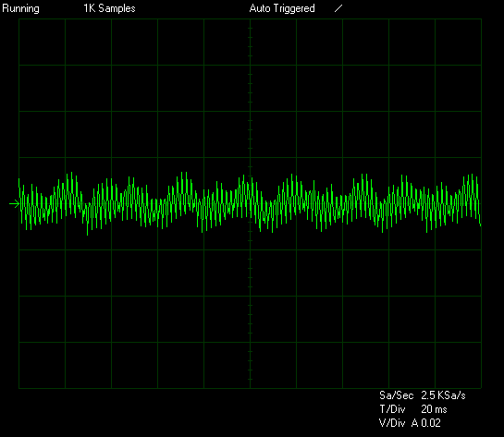Screen dimensions: 504x437
Task: Click the channel A letter in V/Div row
Action: pos(414,423)
